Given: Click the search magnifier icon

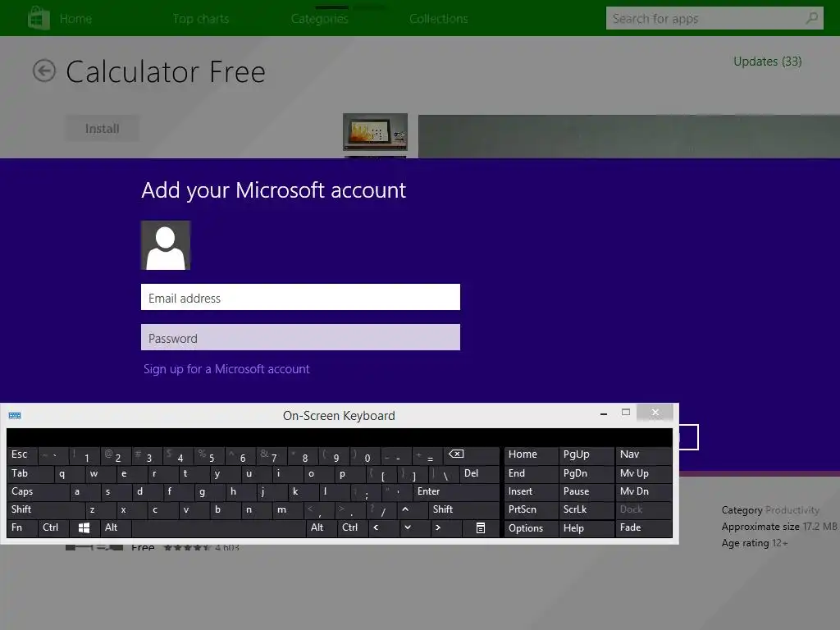Looking at the screenshot, I should click(812, 18).
